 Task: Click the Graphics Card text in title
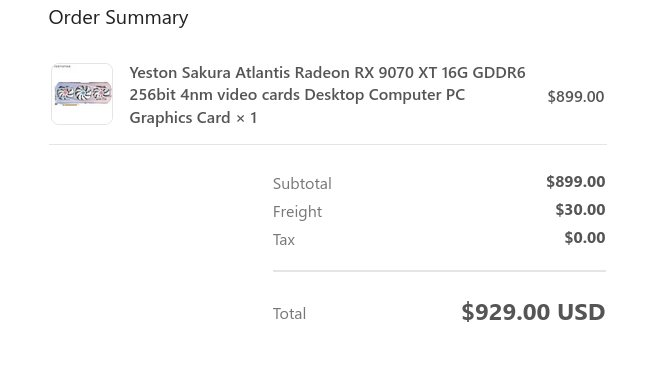pos(180,118)
